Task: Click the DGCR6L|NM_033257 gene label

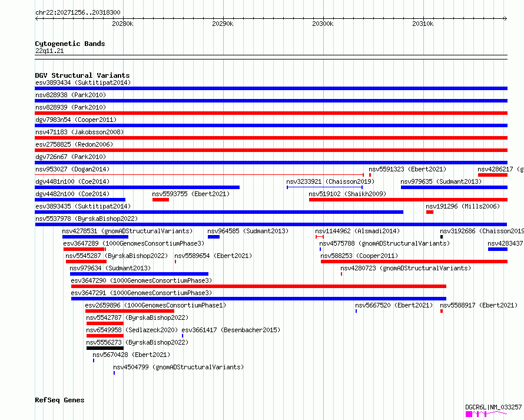Action: (x=493, y=407)
